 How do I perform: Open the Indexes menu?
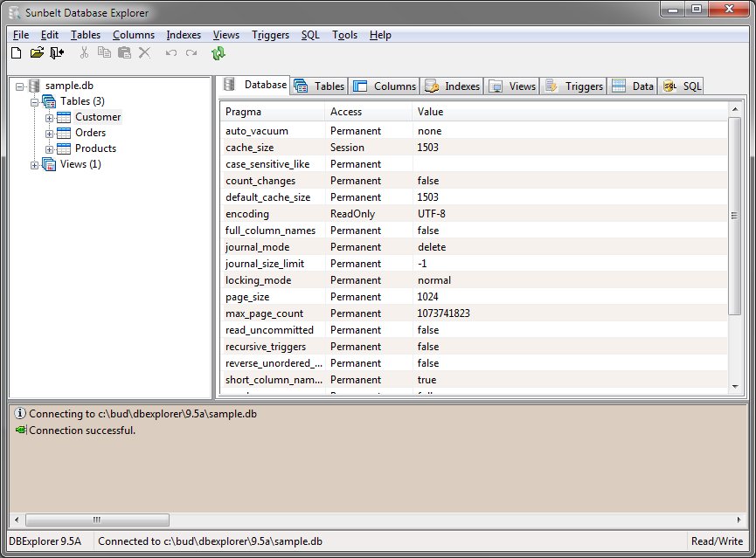pyautogui.click(x=184, y=35)
